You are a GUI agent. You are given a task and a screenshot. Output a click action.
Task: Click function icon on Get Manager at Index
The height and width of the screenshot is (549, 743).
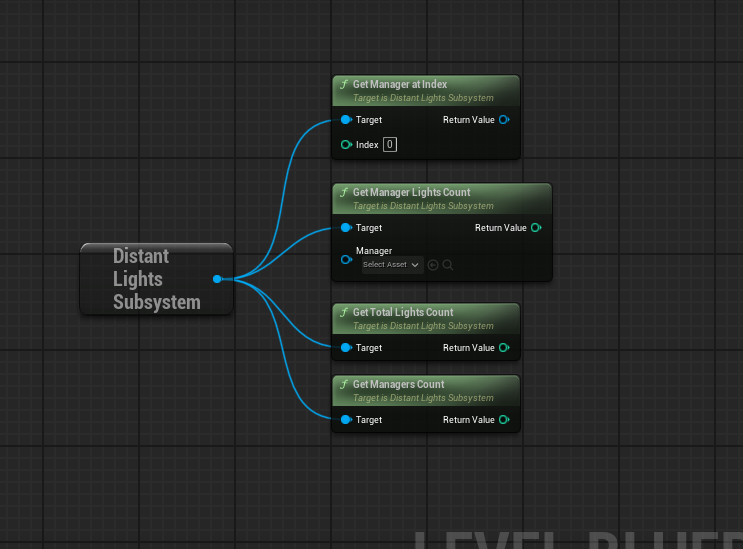[344, 84]
